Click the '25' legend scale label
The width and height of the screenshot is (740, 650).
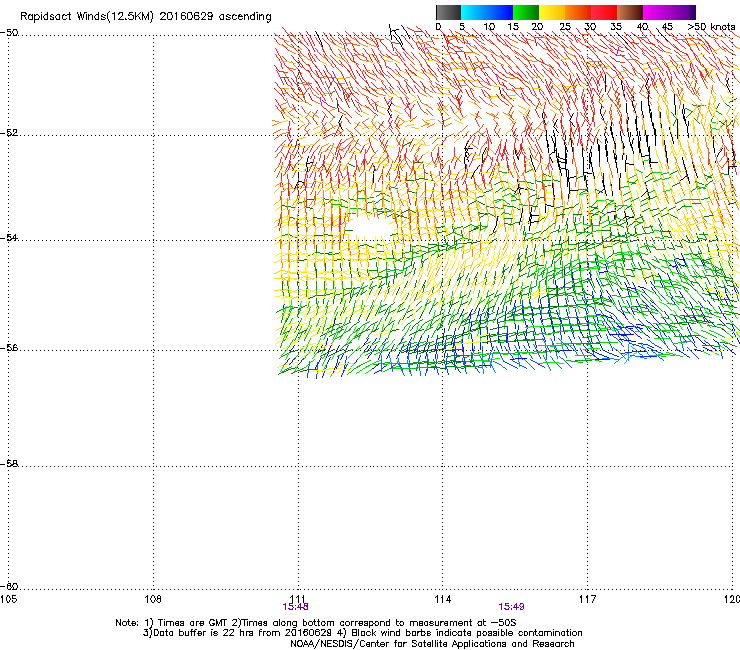tap(565, 27)
